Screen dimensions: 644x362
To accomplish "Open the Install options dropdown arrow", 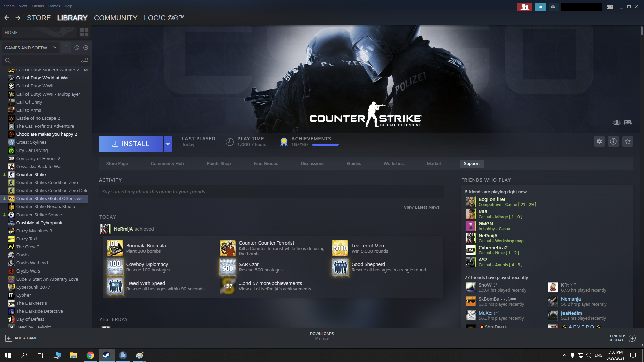I will 168,143.
